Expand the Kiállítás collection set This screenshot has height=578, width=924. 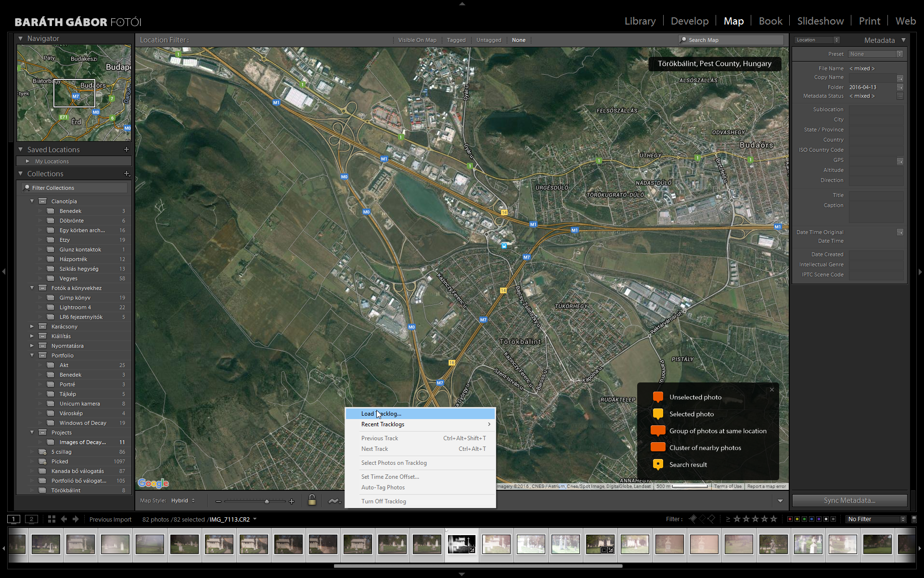click(x=32, y=336)
